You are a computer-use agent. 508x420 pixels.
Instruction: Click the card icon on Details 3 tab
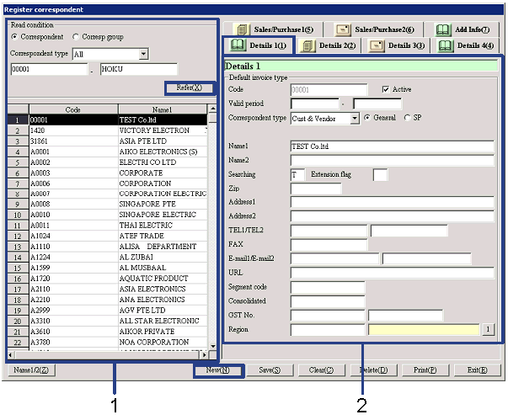click(377, 45)
